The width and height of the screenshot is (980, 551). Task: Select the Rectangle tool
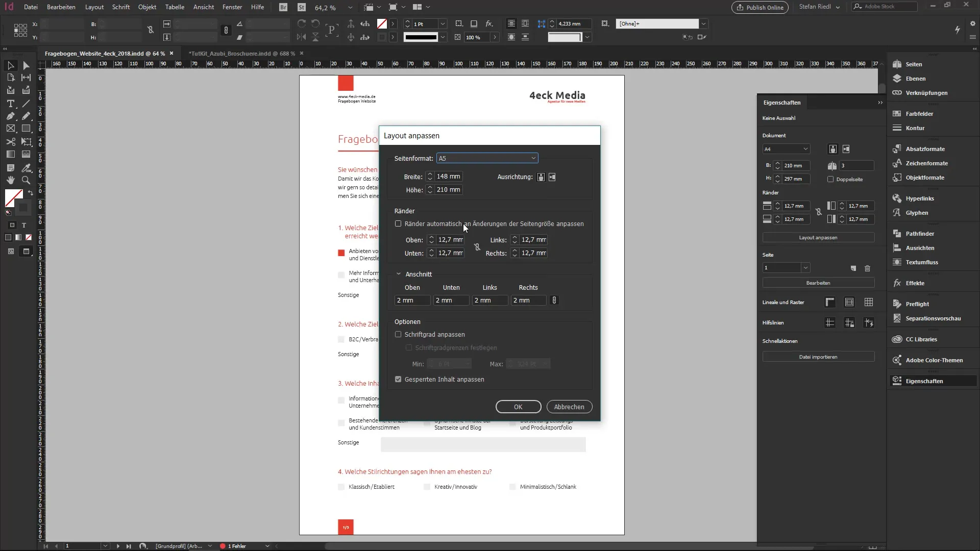pyautogui.click(x=26, y=129)
